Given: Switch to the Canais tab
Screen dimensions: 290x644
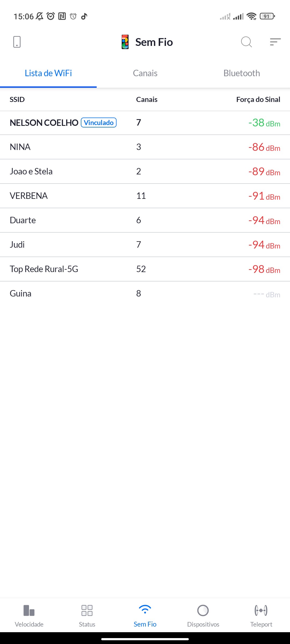Looking at the screenshot, I should (x=145, y=73).
